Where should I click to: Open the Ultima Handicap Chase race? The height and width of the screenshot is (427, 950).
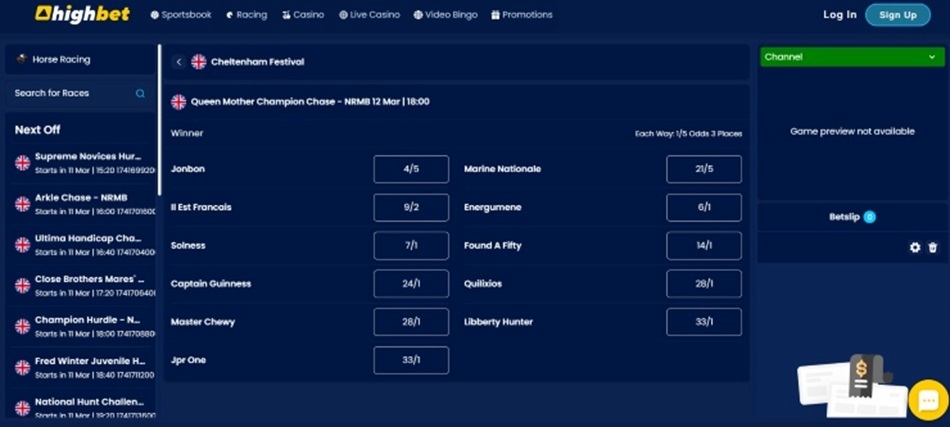tap(80, 245)
